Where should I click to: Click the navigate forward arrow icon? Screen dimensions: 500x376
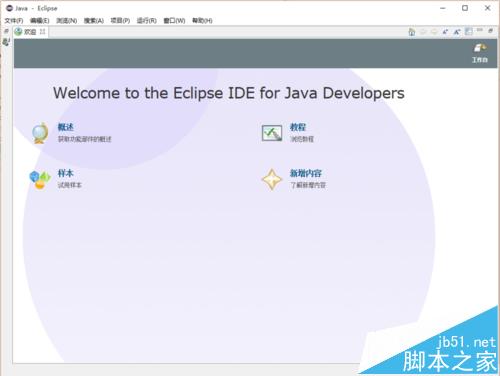pyautogui.click(x=434, y=32)
